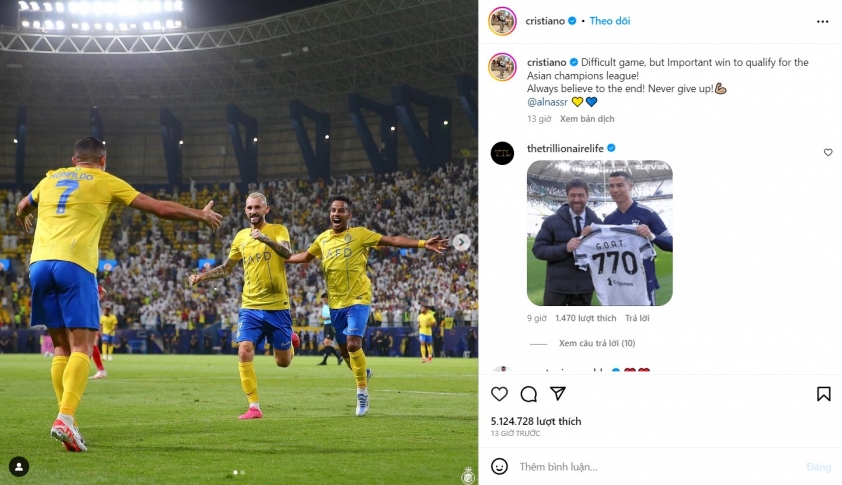Translate caption with Xem bản dịch

coord(587,119)
